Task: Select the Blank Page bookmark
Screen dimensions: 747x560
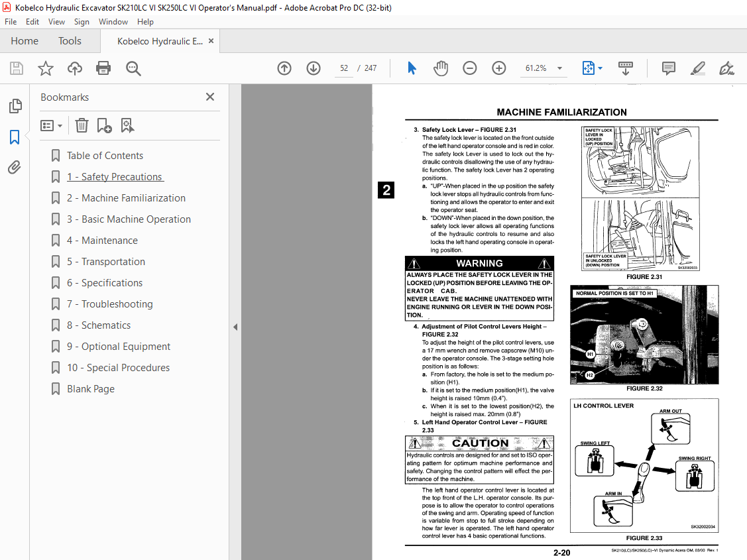Action: tap(91, 389)
